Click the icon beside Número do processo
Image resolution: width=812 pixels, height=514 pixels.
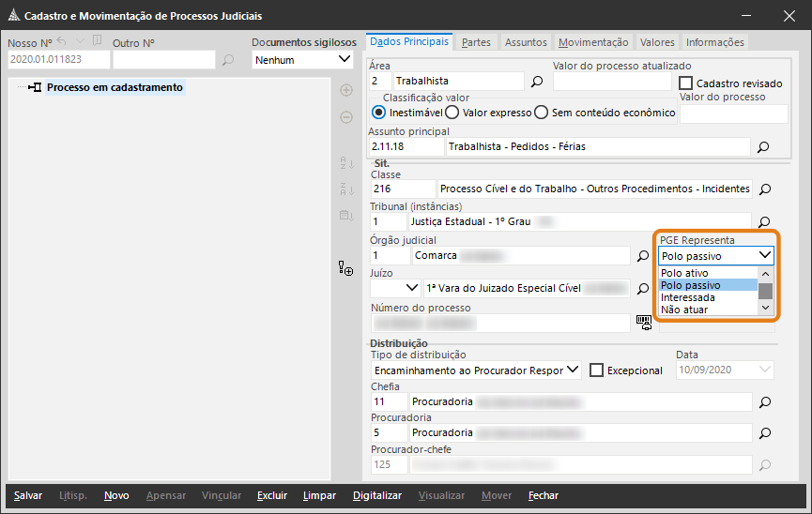pyautogui.click(x=644, y=322)
